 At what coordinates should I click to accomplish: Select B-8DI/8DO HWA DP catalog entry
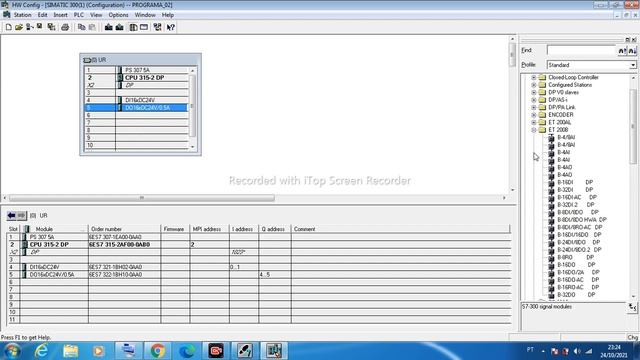point(582,220)
